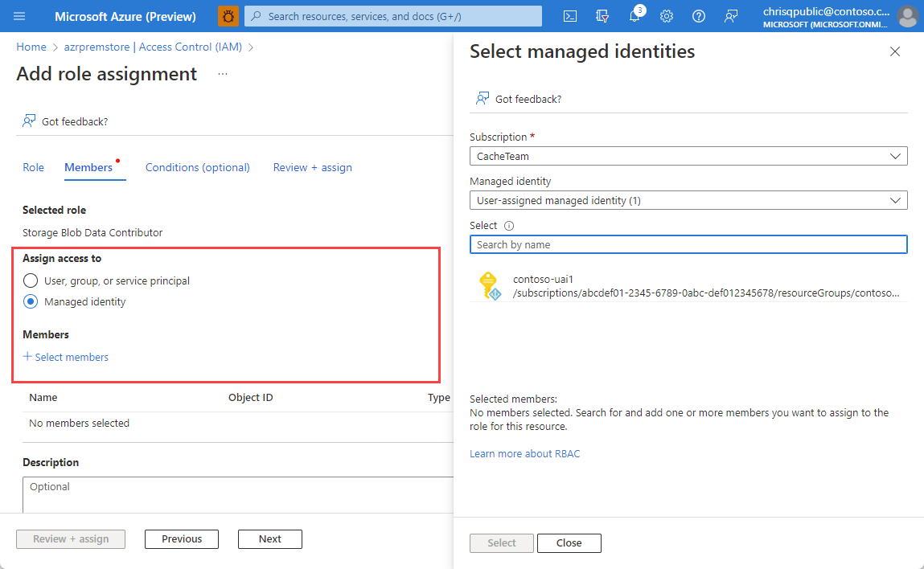
Task: Click the Next button
Action: pyautogui.click(x=270, y=539)
